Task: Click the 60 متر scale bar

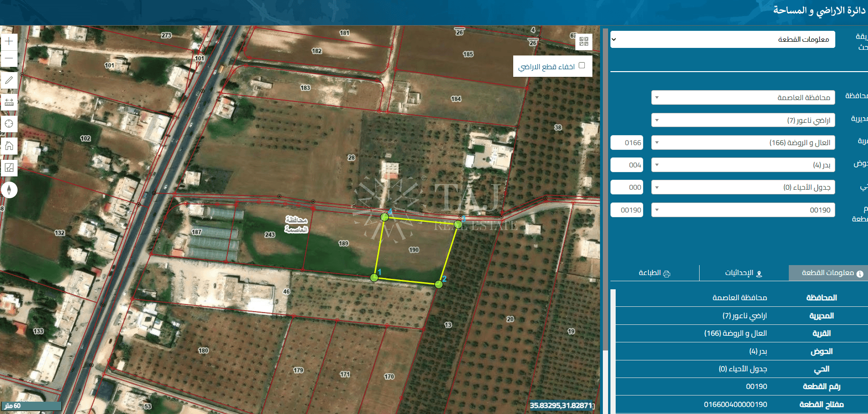Action: 31,406
